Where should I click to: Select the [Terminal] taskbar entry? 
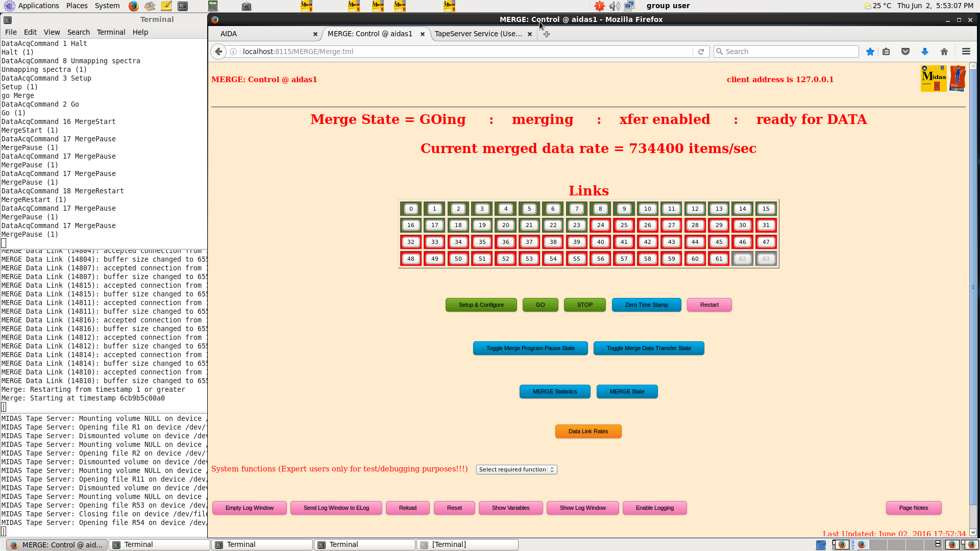point(468,545)
